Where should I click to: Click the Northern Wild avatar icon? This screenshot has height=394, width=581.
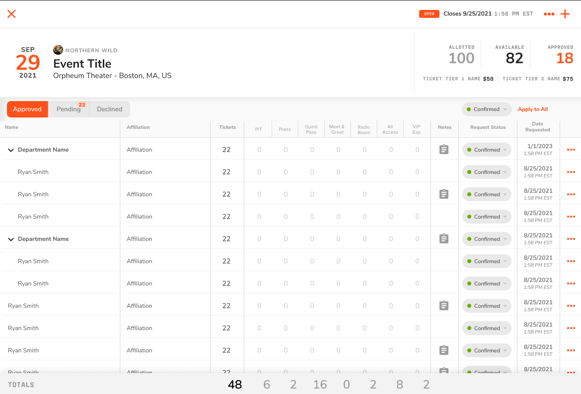(58, 49)
